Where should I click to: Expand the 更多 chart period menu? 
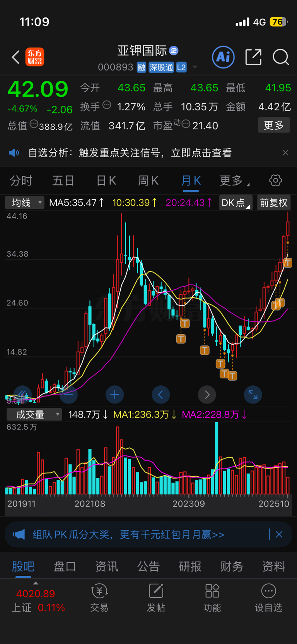[234, 180]
